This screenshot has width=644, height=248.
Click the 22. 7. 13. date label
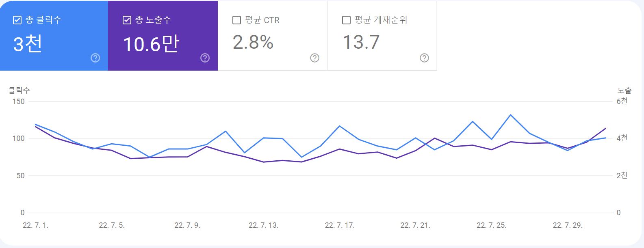click(263, 225)
